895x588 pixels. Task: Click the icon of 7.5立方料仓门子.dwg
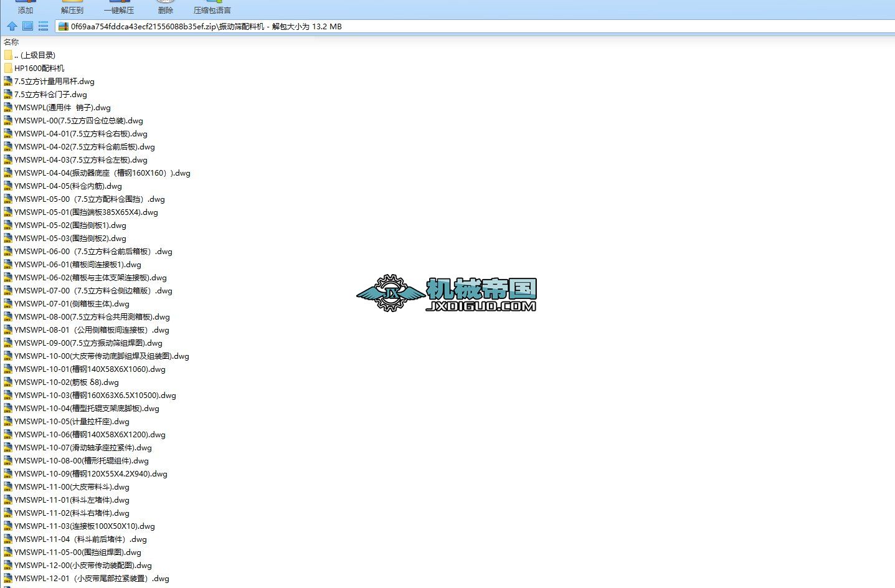coord(8,95)
